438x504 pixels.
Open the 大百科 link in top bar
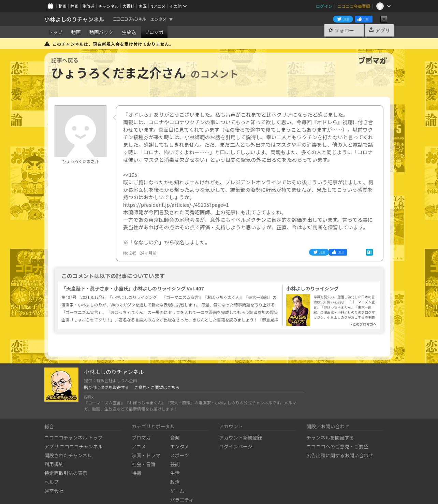(x=129, y=6)
